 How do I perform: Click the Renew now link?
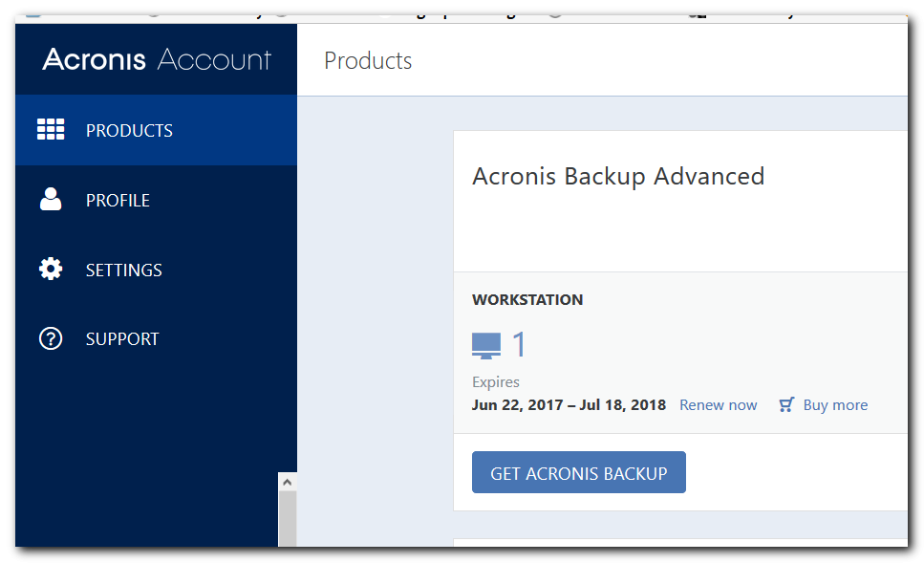coord(718,404)
